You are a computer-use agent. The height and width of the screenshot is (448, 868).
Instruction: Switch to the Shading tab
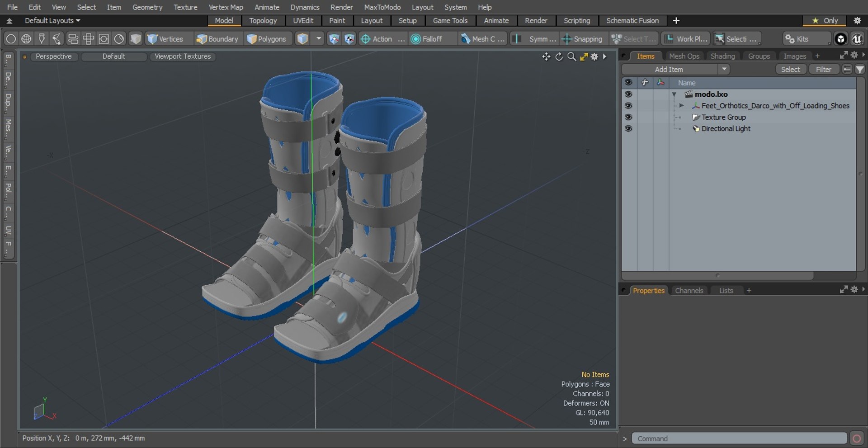click(x=722, y=56)
